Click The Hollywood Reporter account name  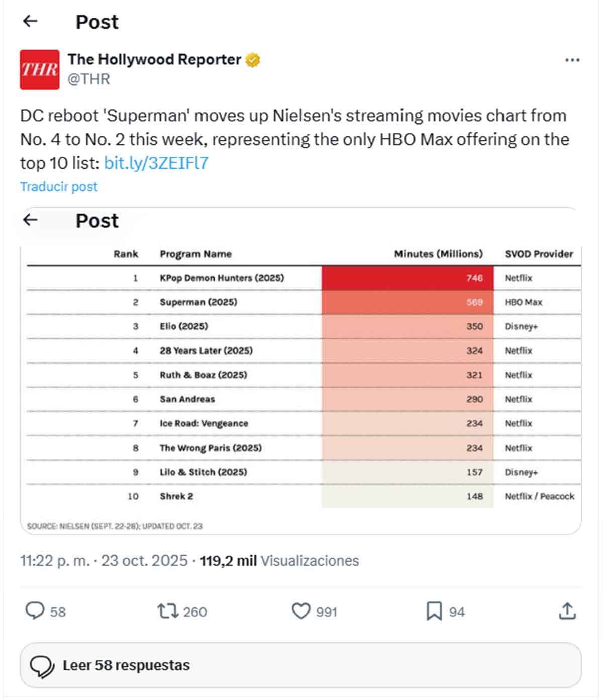[154, 59]
